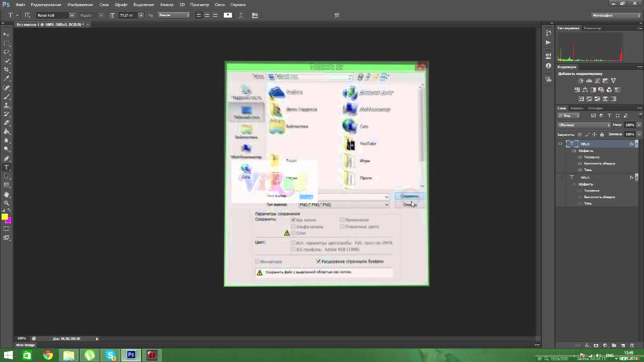Toggle the 'Как копию' checkbox

[x=293, y=220]
